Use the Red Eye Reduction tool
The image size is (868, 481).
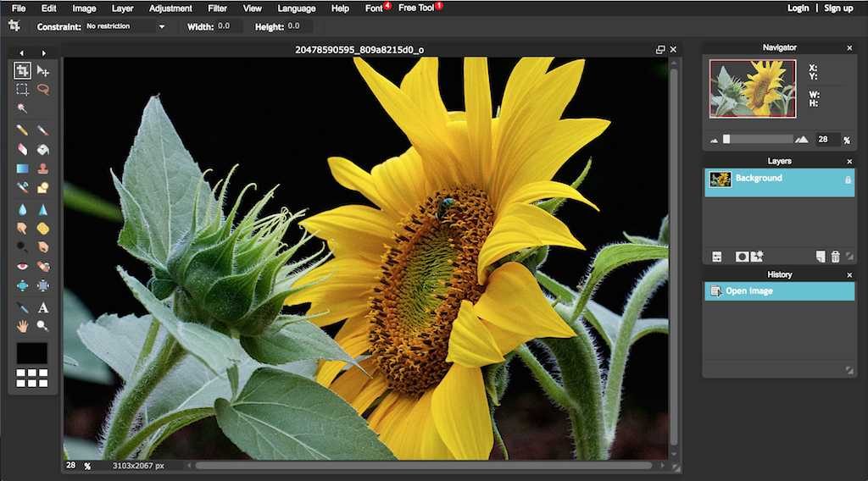23,266
